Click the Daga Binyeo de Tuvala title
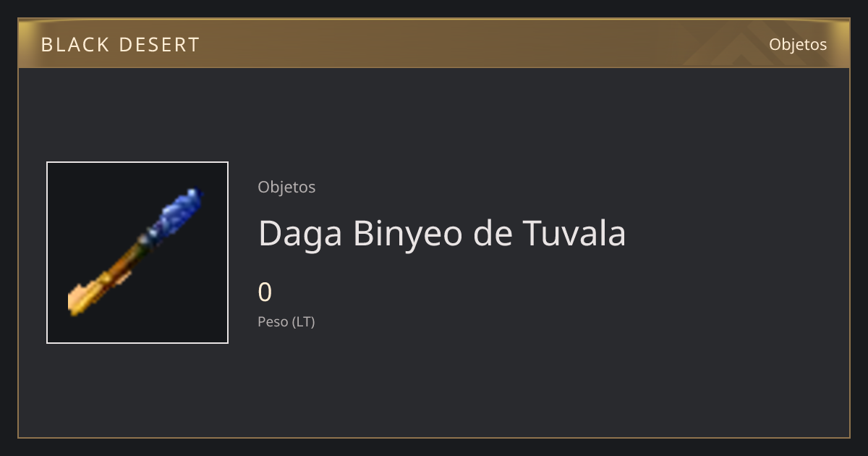 (x=442, y=233)
